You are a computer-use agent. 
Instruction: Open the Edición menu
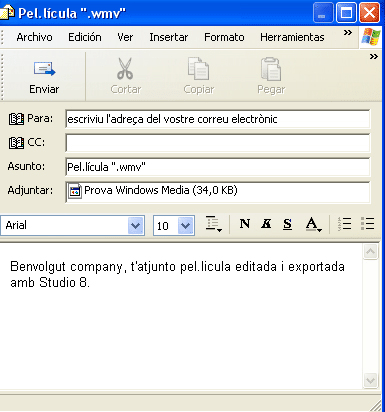[x=85, y=37]
